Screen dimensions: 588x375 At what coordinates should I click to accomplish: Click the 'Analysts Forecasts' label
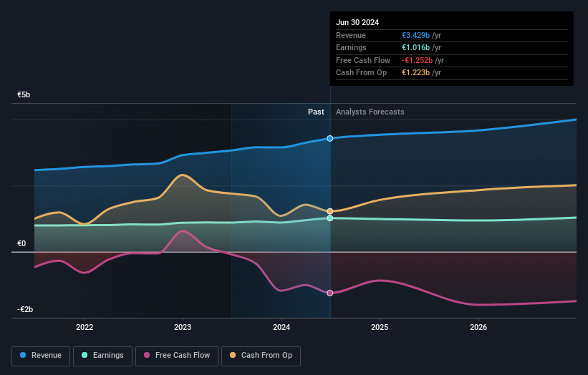coord(370,112)
